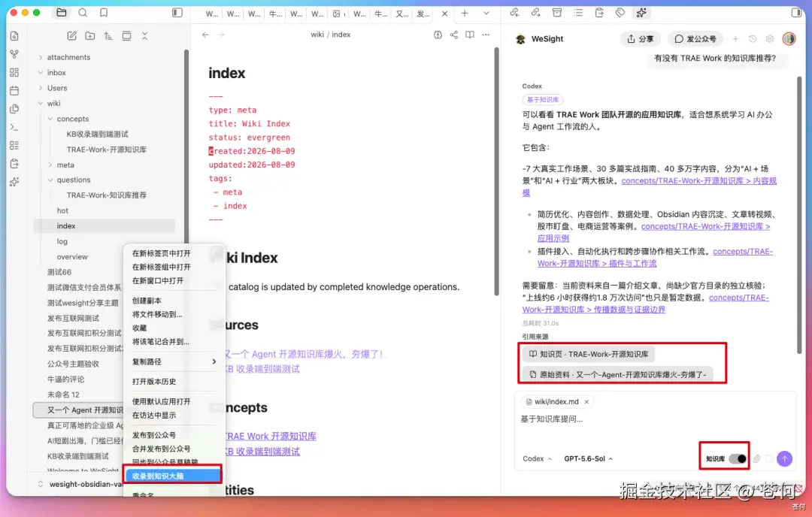The height and width of the screenshot is (517, 812).
Task: Open archive box icon in right sidebar
Action: pos(556,13)
